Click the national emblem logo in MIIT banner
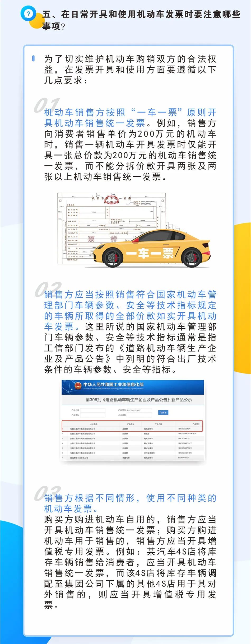251x644 pixels. 78,385
